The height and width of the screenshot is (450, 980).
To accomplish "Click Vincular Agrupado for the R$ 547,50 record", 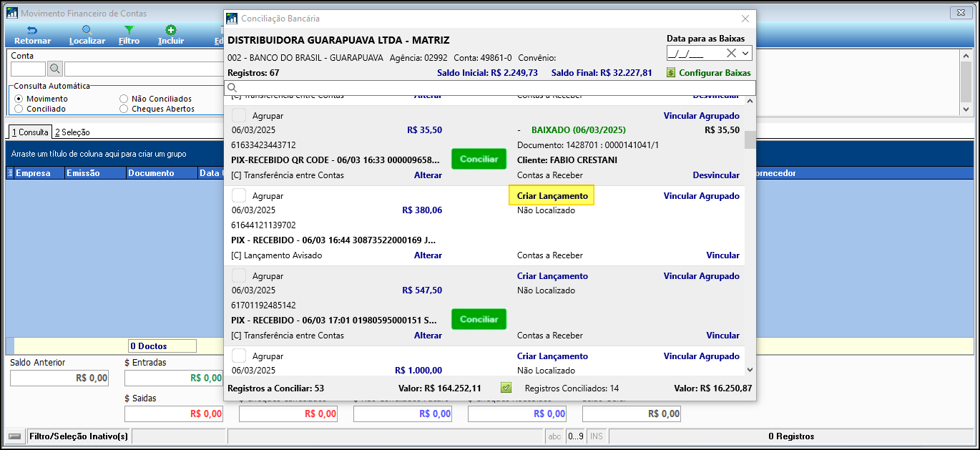I will coord(701,275).
